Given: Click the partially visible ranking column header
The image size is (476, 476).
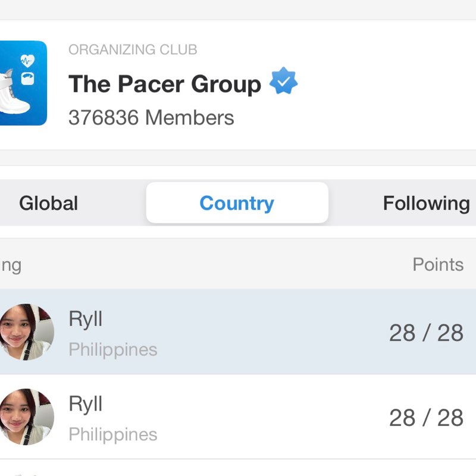Looking at the screenshot, I should pos(11,265).
